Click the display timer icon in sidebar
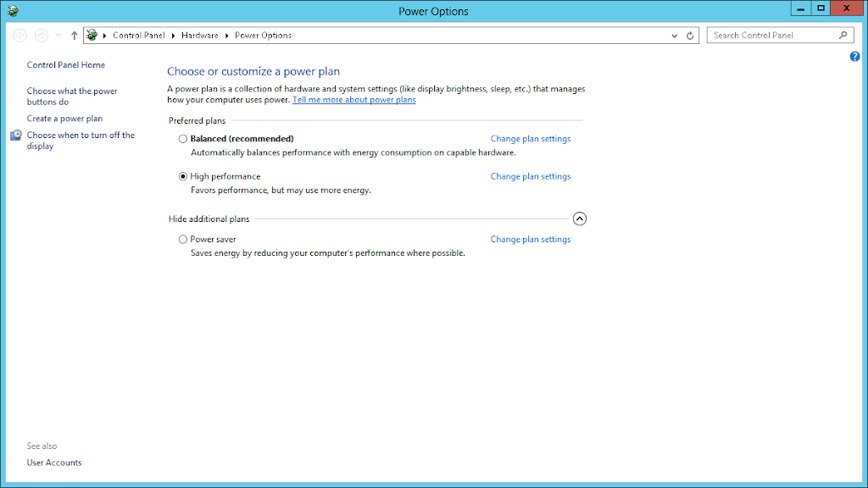Screen dimensions: 868x488 16,135
